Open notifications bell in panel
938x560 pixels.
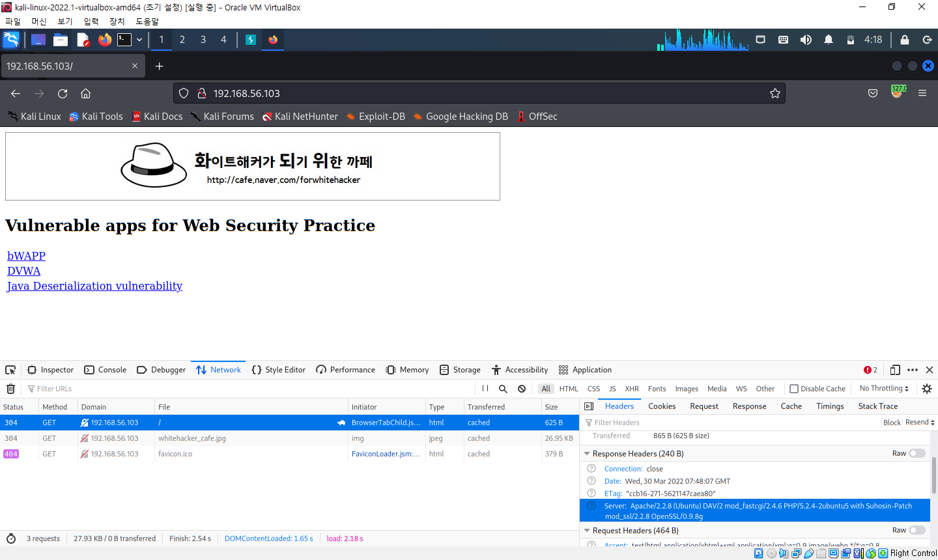pos(829,40)
